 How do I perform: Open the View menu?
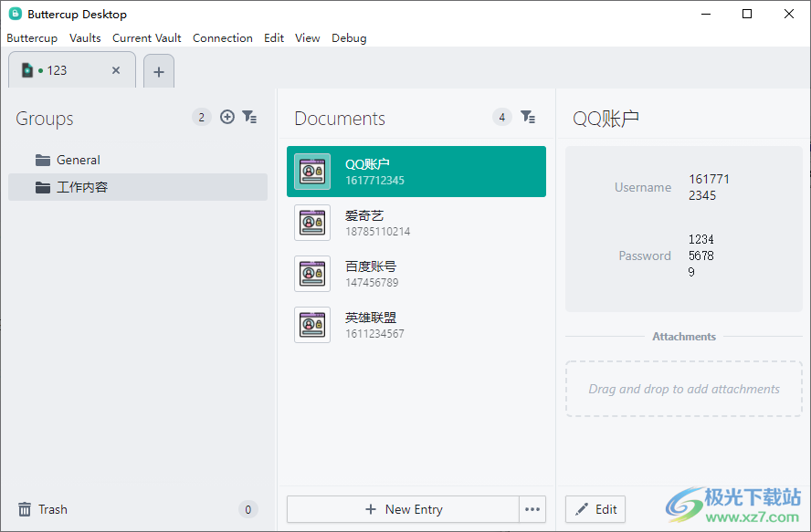[308, 38]
